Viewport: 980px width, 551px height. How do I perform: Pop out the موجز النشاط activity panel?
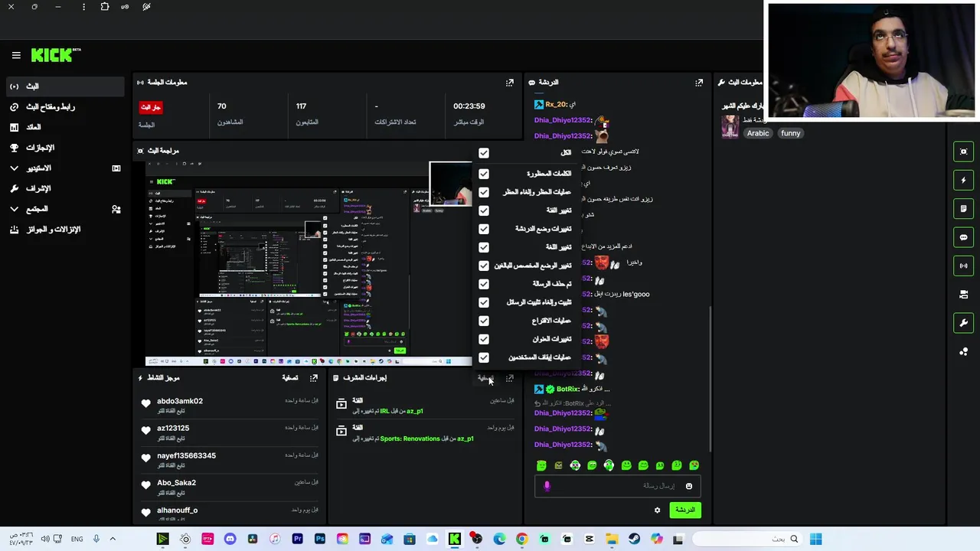point(314,378)
